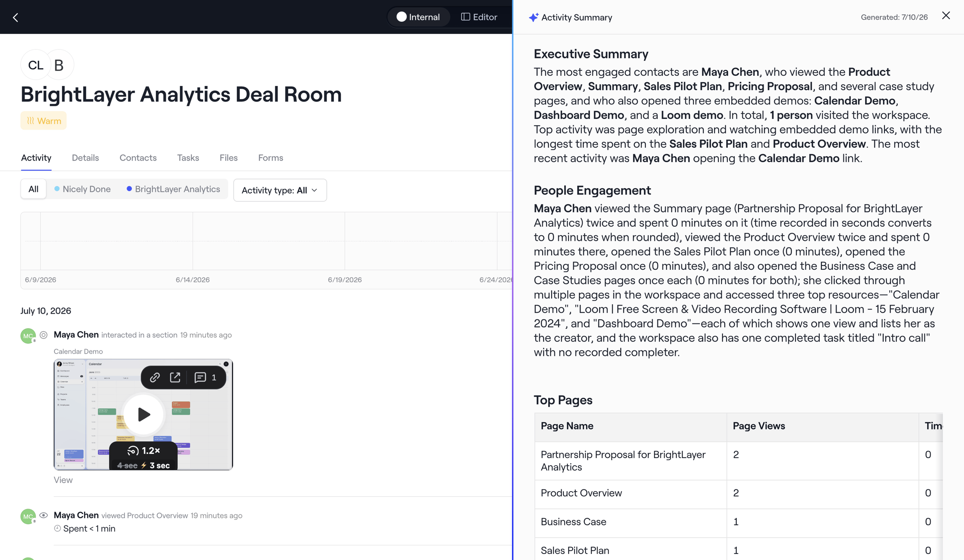
Task: Click the Warm status badge
Action: [43, 120]
